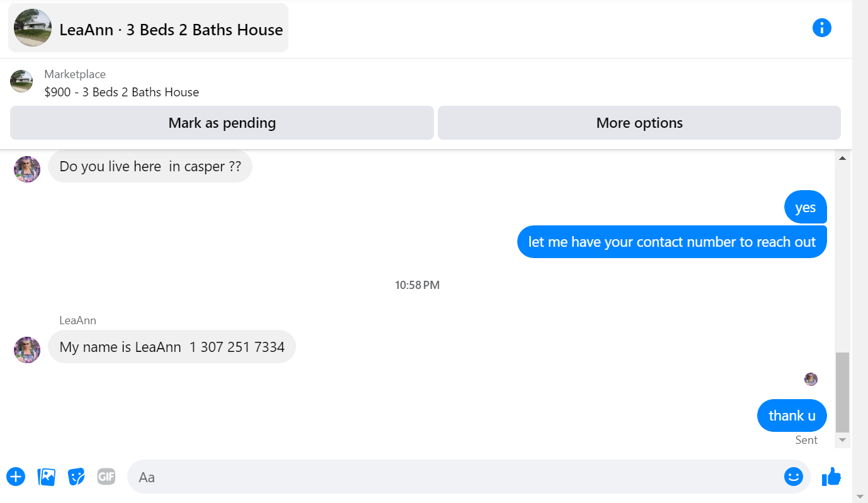Click the Marketplace listing house thumbnail
The image size is (868, 503).
coord(21,82)
